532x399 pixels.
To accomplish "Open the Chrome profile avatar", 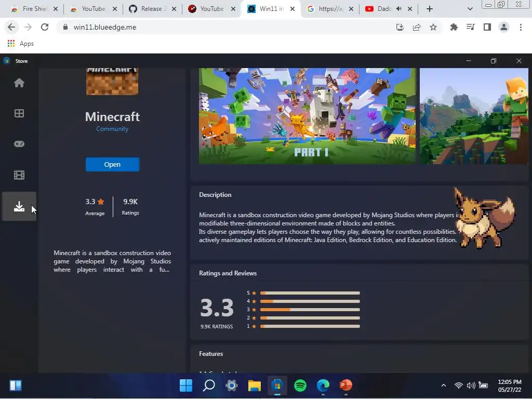I will click(x=504, y=27).
